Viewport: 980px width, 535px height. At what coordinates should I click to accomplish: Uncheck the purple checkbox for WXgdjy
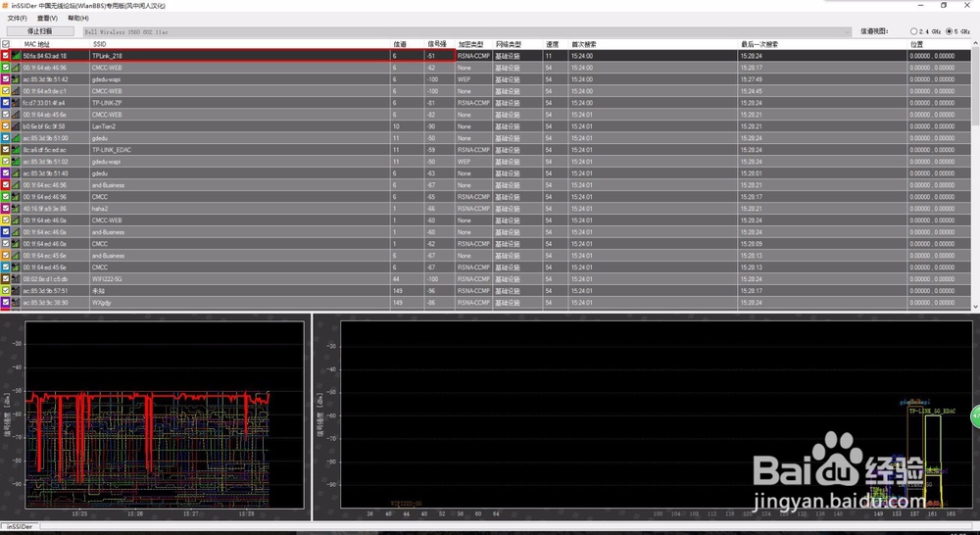pyautogui.click(x=6, y=303)
